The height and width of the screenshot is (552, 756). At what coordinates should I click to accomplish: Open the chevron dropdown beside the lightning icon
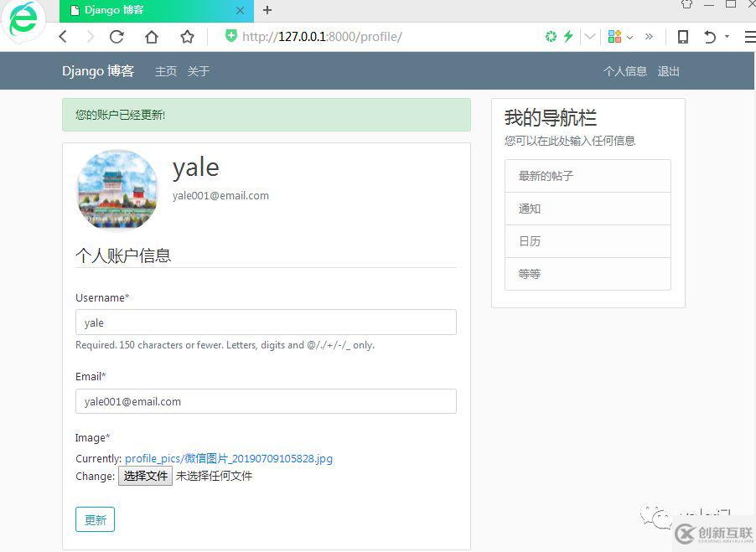(x=589, y=37)
